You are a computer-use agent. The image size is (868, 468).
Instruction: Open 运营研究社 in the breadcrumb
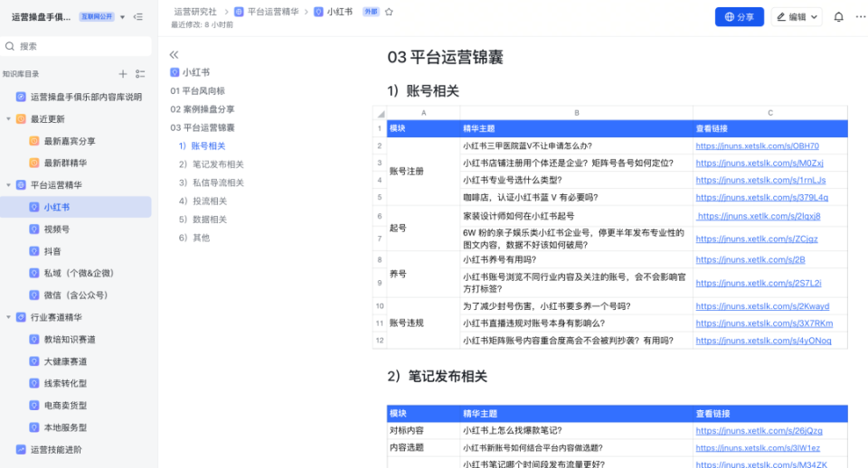pyautogui.click(x=195, y=12)
